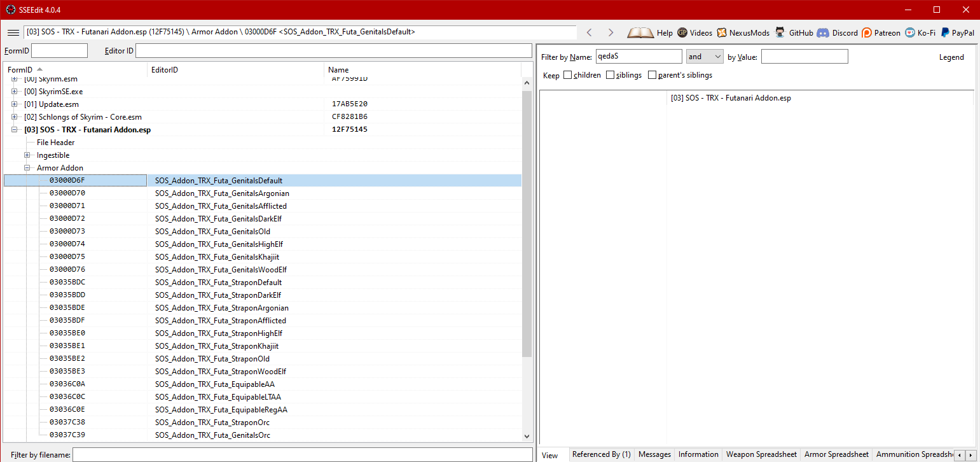The image size is (980, 462).
Task: Select record SOS_Addon_TRX_Futa_GenitalsWoodElf
Action: pyautogui.click(x=262, y=270)
